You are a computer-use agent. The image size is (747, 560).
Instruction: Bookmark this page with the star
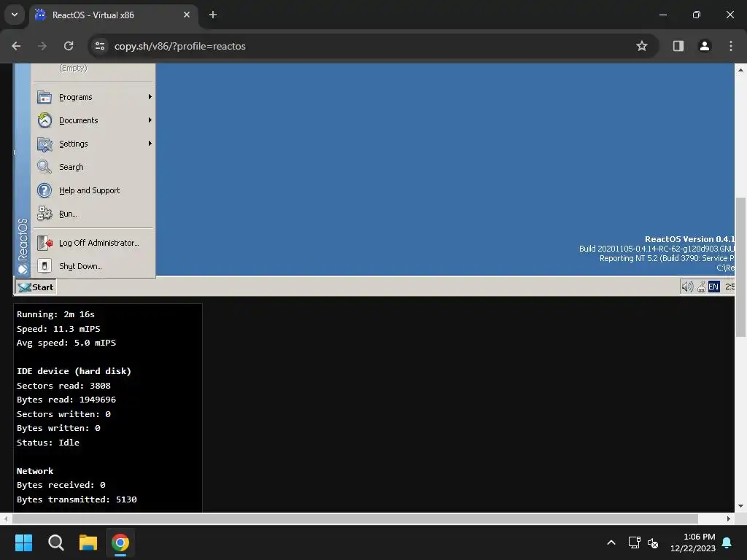pos(642,46)
